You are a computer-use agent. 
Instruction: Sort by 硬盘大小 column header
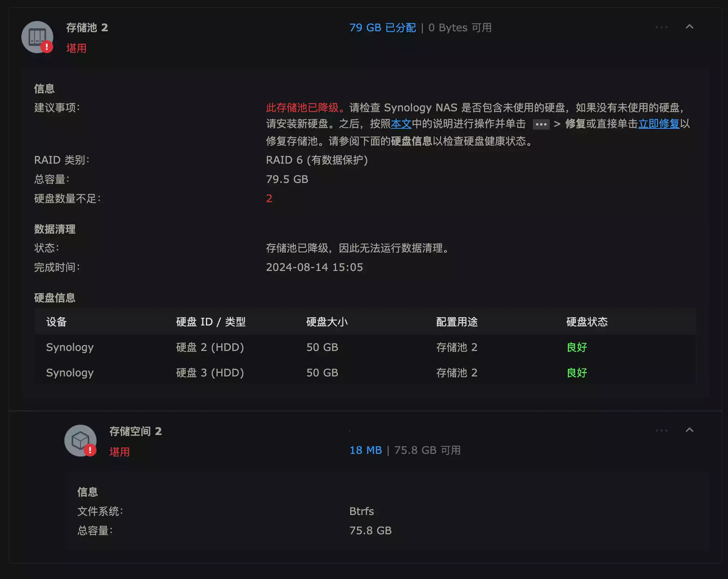coord(327,322)
